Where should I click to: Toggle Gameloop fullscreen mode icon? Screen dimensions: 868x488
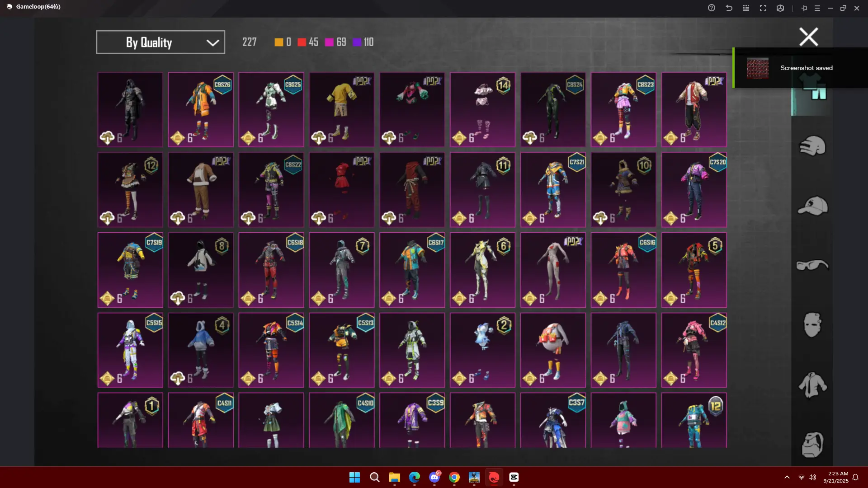point(763,8)
